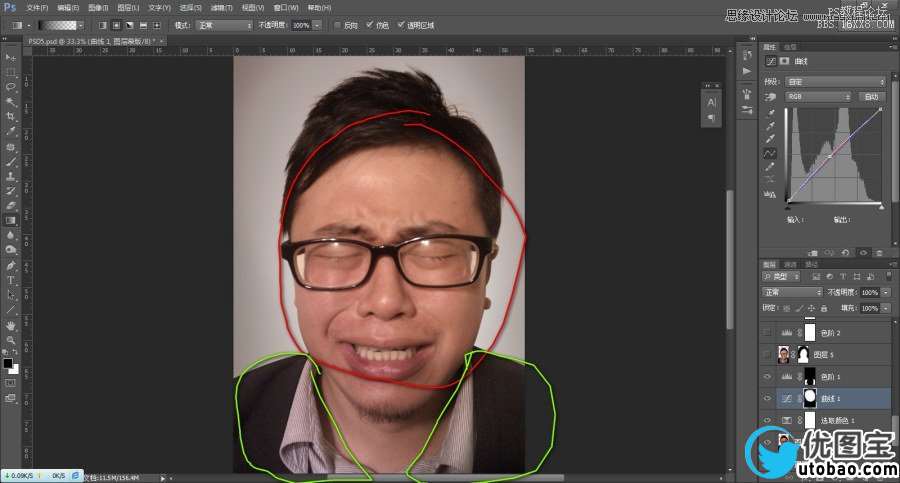Image resolution: width=900 pixels, height=483 pixels.
Task: Choose the diamond gradient style icon
Action: click(x=156, y=25)
